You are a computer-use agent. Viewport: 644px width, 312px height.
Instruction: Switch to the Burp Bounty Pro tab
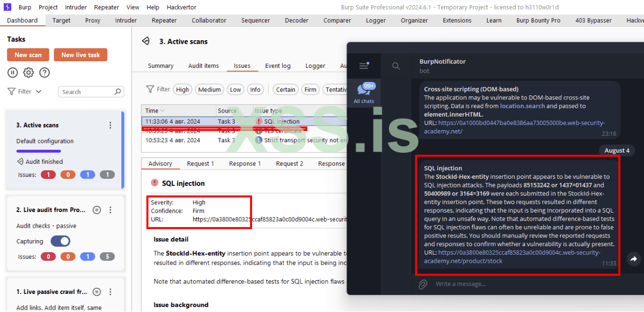coord(538,20)
